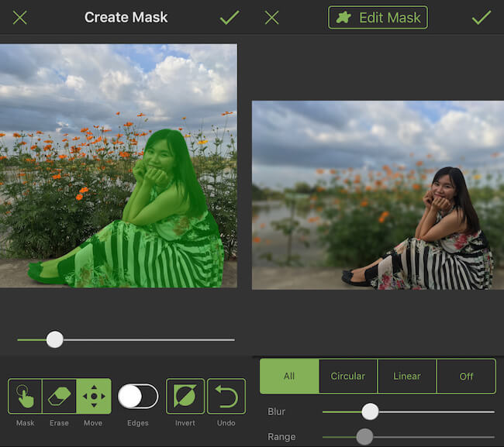Select the Linear blur mode
The width and height of the screenshot is (504, 447).
point(407,377)
